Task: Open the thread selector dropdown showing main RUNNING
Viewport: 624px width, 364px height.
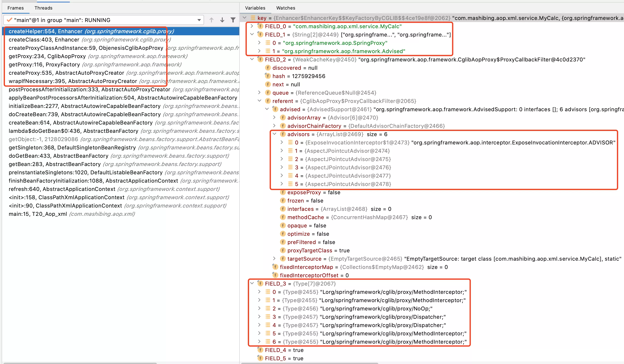Action: pyautogui.click(x=103, y=20)
